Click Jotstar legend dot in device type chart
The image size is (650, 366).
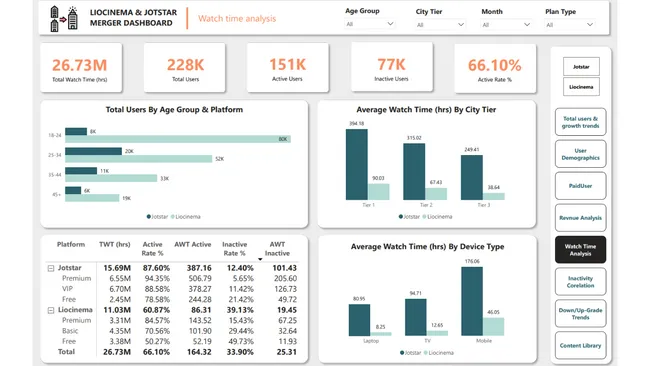pos(402,353)
